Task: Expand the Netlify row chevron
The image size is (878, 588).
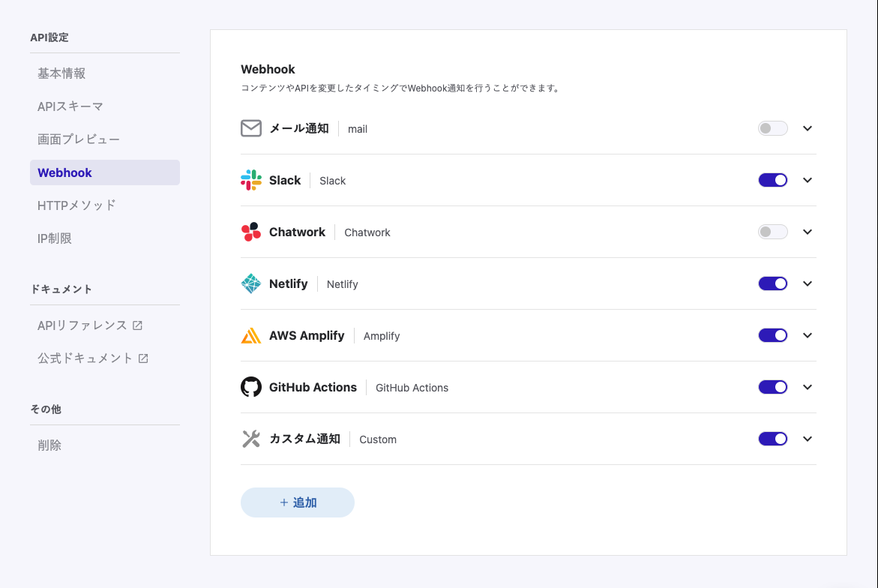Action: pyautogui.click(x=808, y=284)
